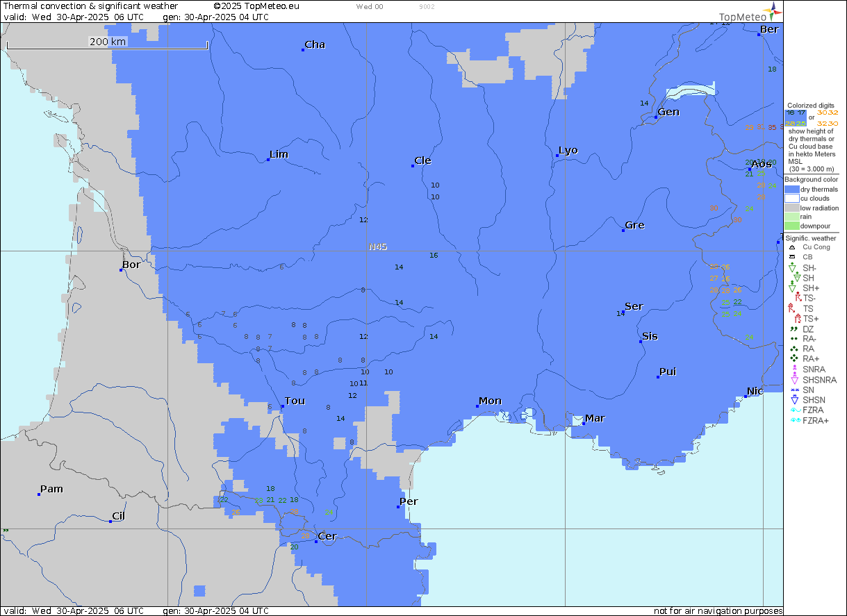Select the Cil city label

(x=118, y=516)
